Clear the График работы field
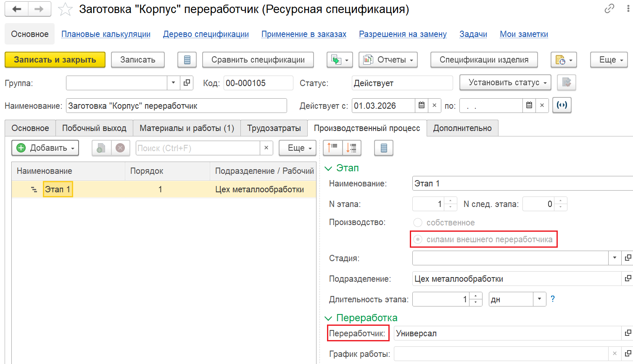Image resolution: width=633 pixels, height=364 pixels. click(x=615, y=354)
